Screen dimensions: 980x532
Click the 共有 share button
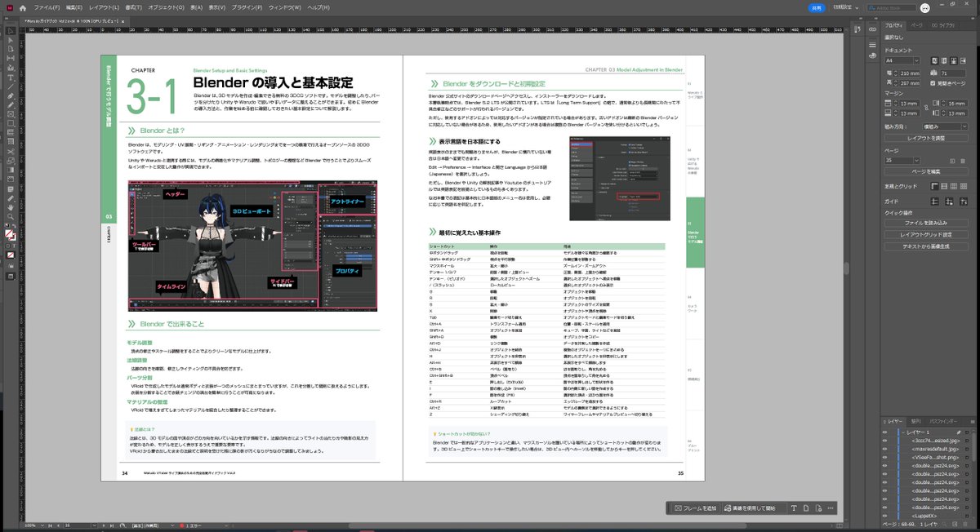click(817, 8)
